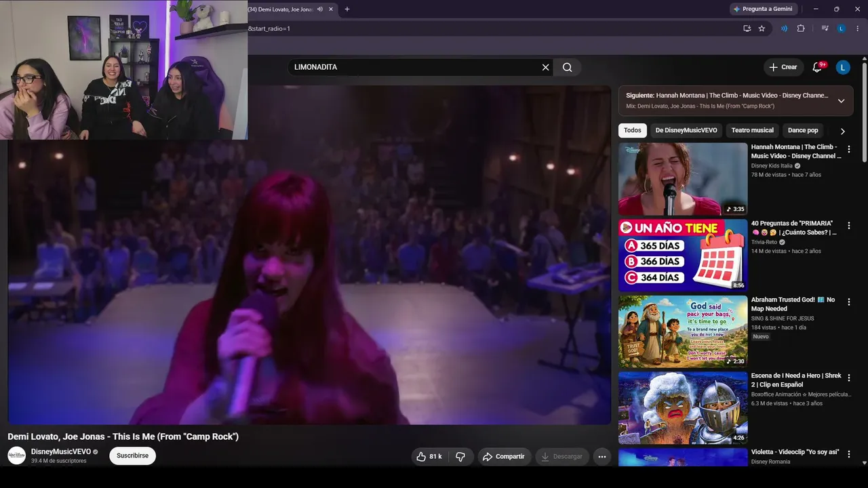The height and width of the screenshot is (488, 868).
Task: Open options menu for Abraham Trusted God
Action: coord(848,302)
